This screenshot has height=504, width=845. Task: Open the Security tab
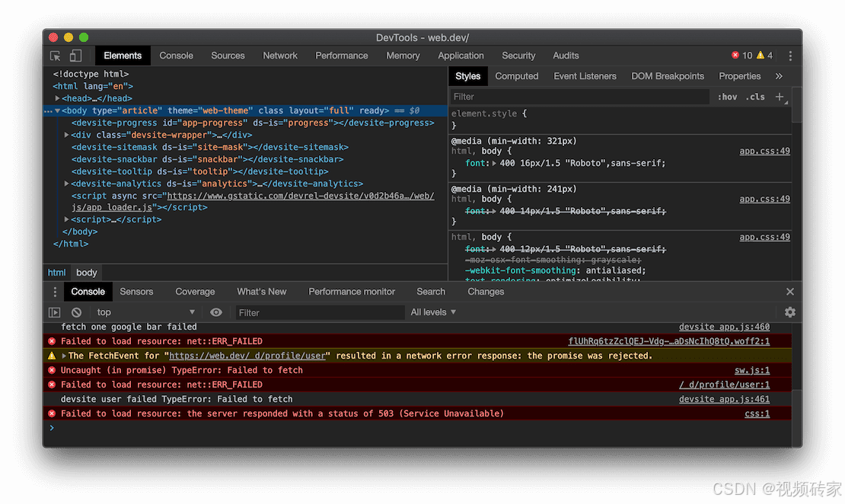point(518,56)
